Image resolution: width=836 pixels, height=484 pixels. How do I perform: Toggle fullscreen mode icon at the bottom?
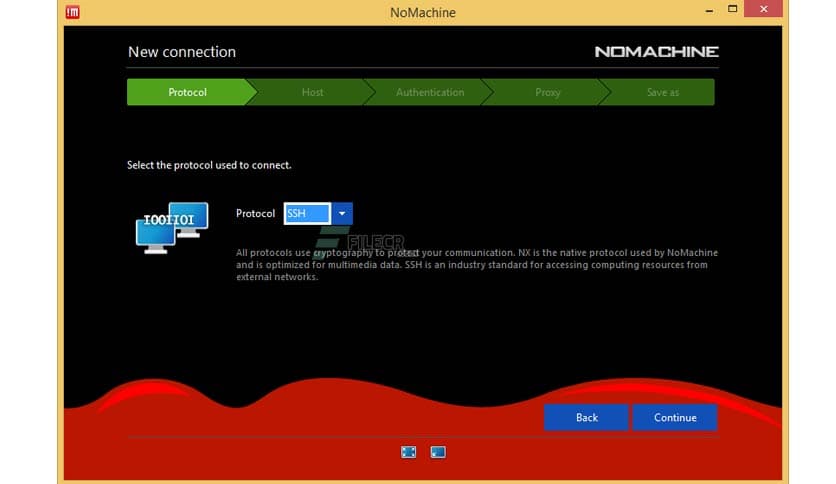pos(408,452)
